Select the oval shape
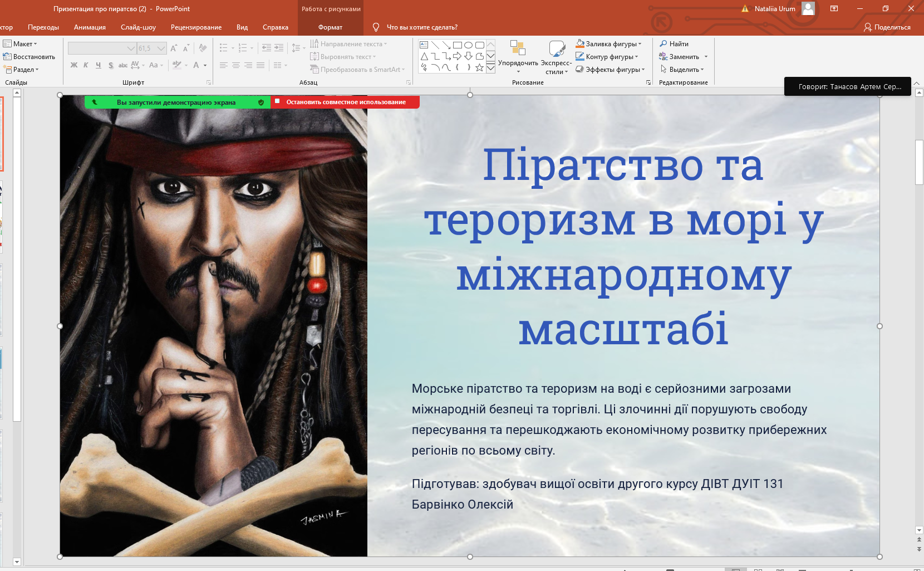Screen dimensions: 924x571 click(469, 45)
